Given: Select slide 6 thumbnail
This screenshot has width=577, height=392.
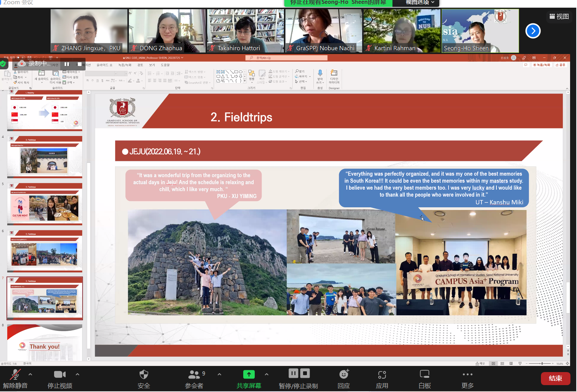Looking at the screenshot, I should click(45, 251).
